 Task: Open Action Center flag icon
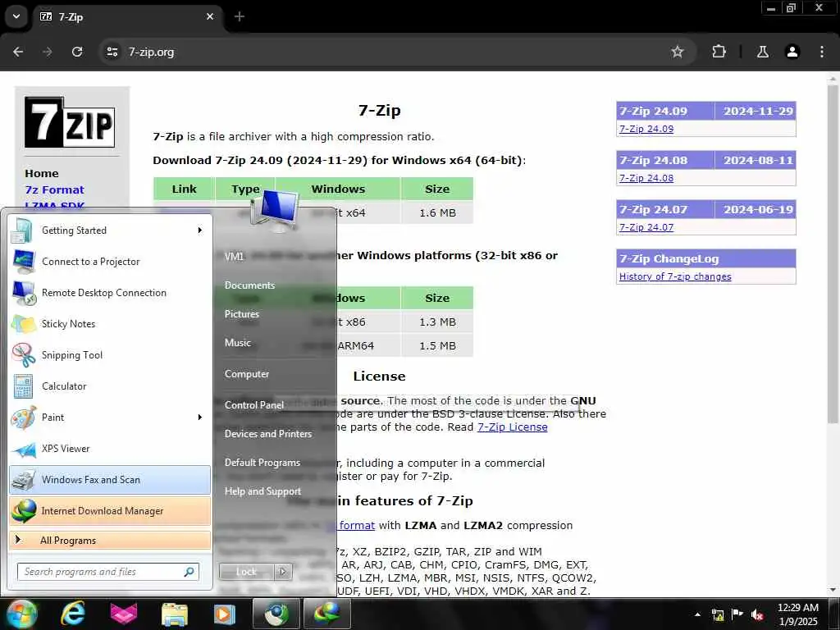click(x=737, y=614)
